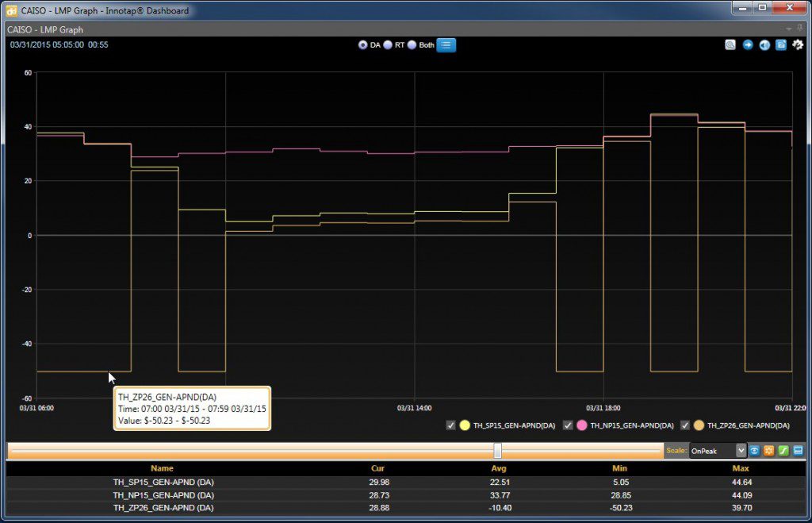Click Min value 28.85
This screenshot has height=523, width=812.
click(x=621, y=495)
